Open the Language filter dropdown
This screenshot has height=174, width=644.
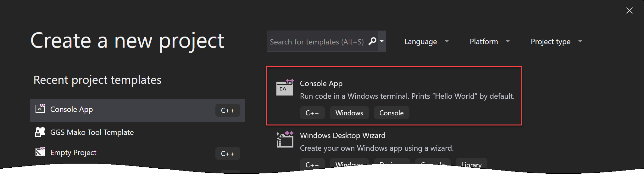[426, 42]
